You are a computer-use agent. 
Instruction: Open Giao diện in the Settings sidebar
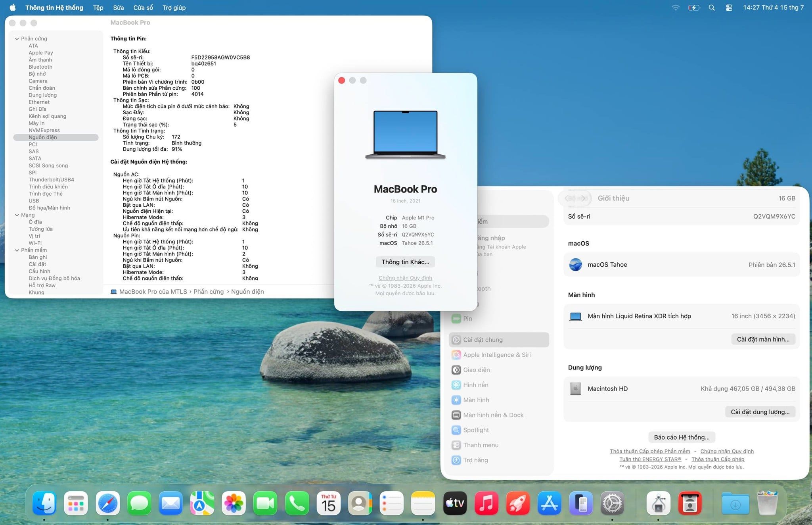(499, 370)
